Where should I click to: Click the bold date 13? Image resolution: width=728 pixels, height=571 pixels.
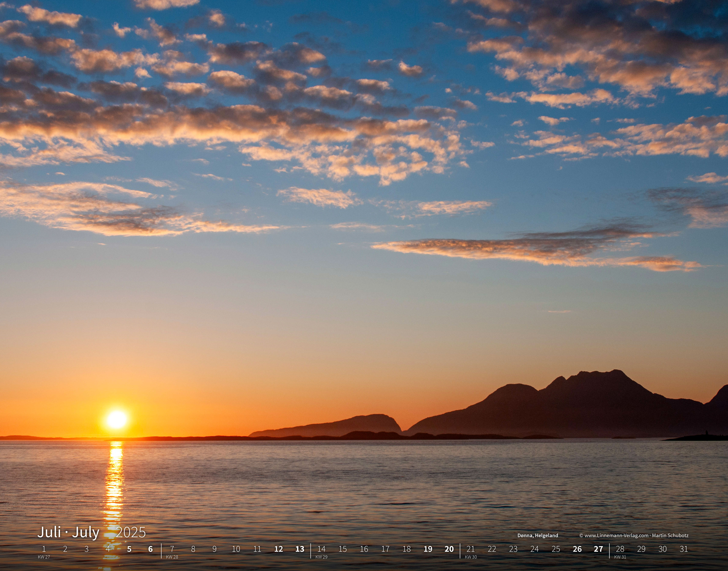pos(300,549)
